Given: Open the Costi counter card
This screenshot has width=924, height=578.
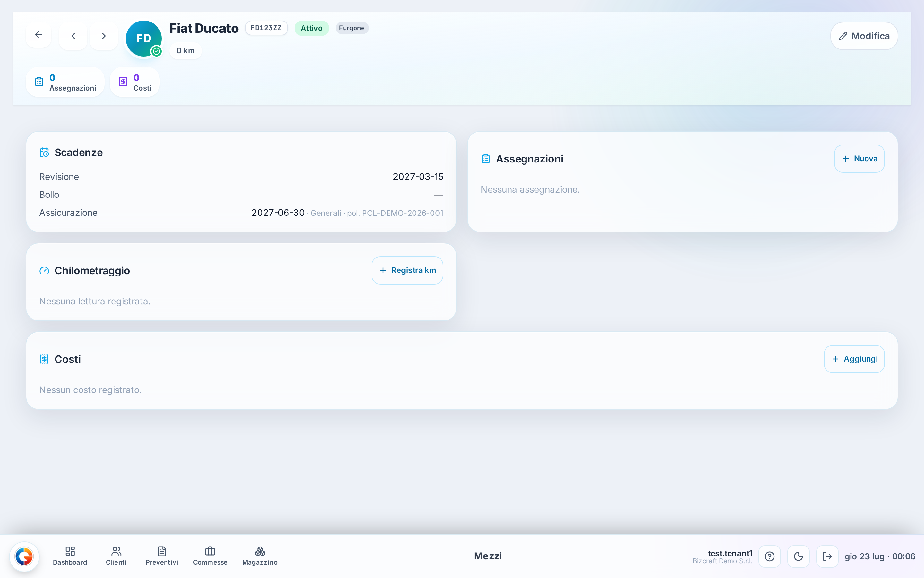Looking at the screenshot, I should [135, 82].
